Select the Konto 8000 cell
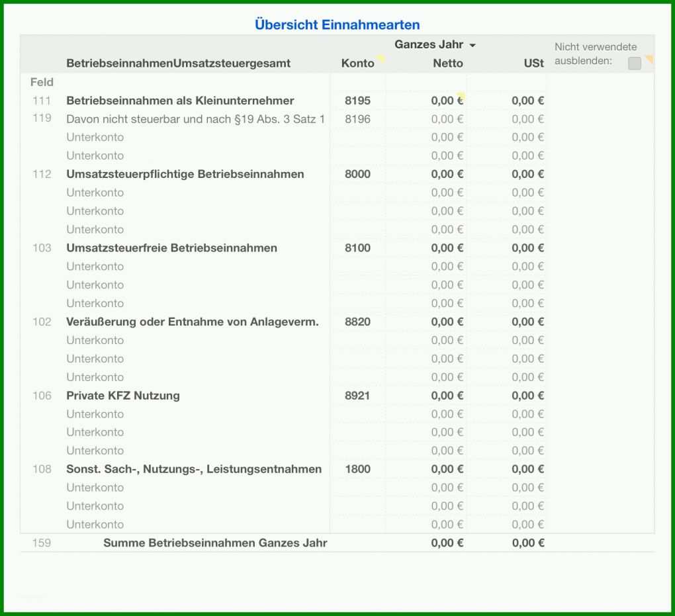This screenshot has height=616, width=675. (357, 174)
